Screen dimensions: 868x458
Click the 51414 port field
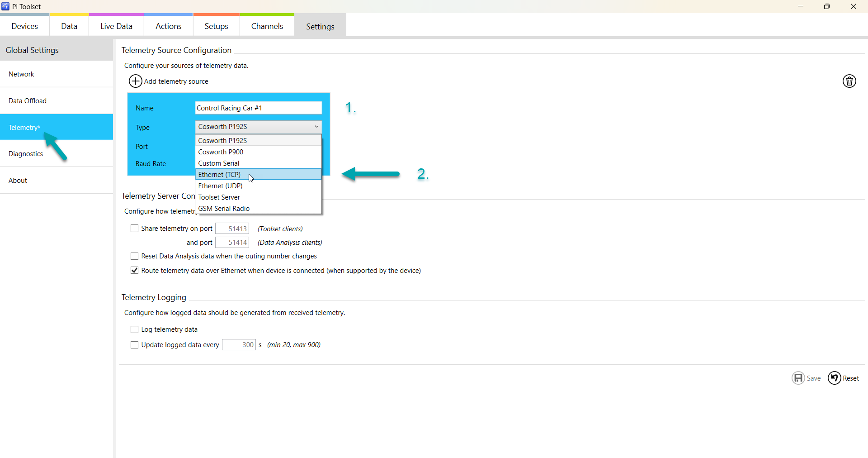coord(232,243)
